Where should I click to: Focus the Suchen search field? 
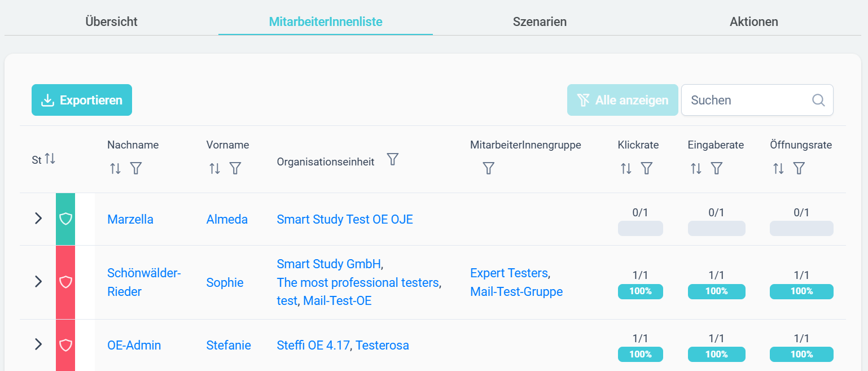757,100
